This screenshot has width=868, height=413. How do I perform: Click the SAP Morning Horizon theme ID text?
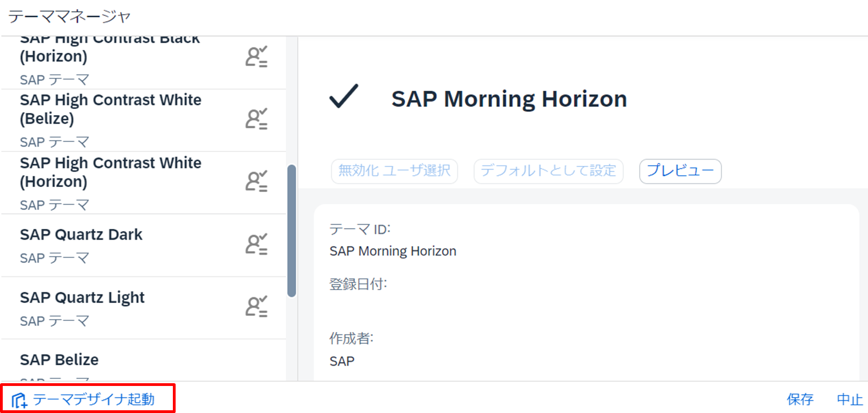(x=393, y=251)
